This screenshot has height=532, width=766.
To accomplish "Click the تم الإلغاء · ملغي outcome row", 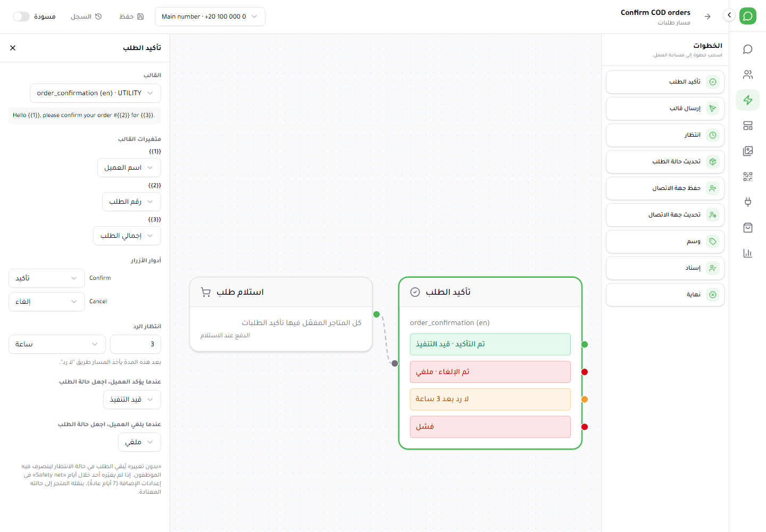I will 490,372.
